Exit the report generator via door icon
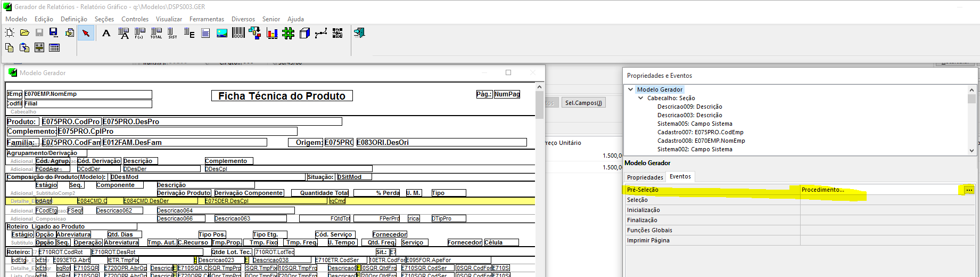The width and height of the screenshot is (980, 277). (359, 33)
